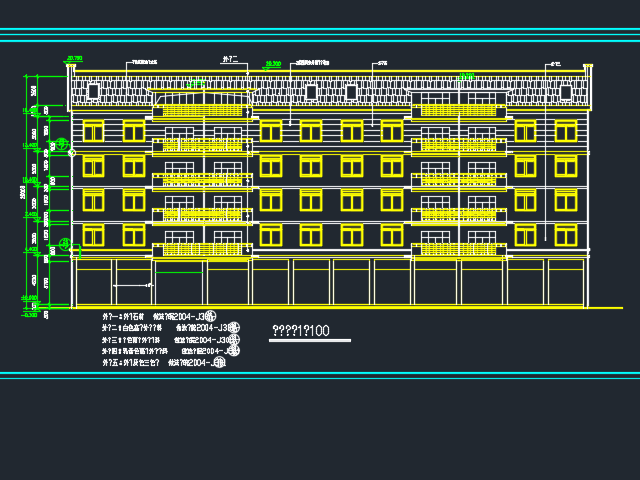Screen dimensions: 640x480
Task: Pick the 20.793 elevation marker at top left
Action: click(74, 58)
